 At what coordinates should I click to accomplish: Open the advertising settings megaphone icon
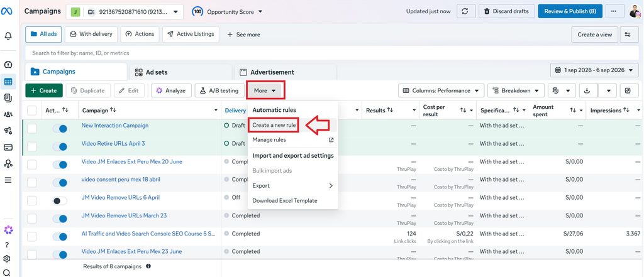tap(8, 131)
